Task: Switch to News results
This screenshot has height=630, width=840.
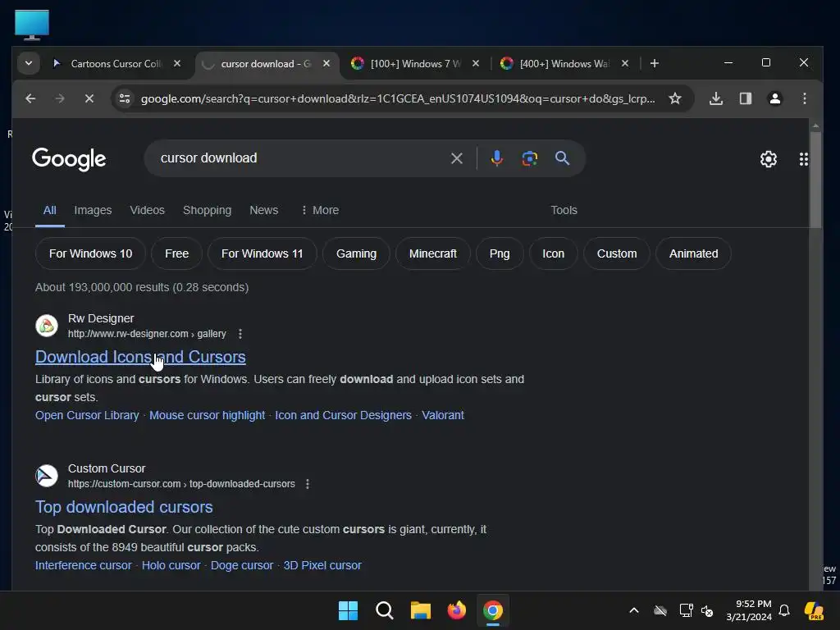Action: click(x=263, y=211)
